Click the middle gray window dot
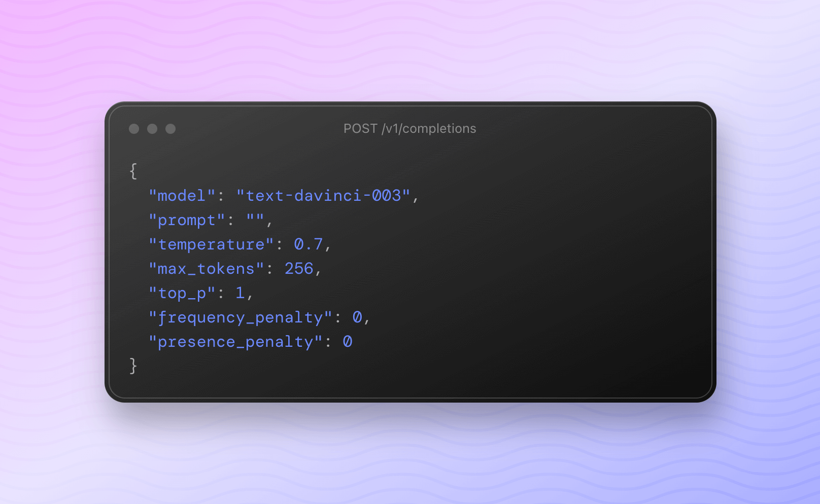 coord(152,129)
